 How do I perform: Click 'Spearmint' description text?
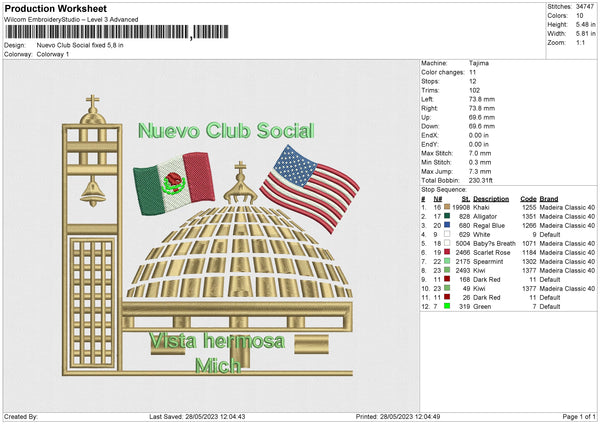pos(488,262)
